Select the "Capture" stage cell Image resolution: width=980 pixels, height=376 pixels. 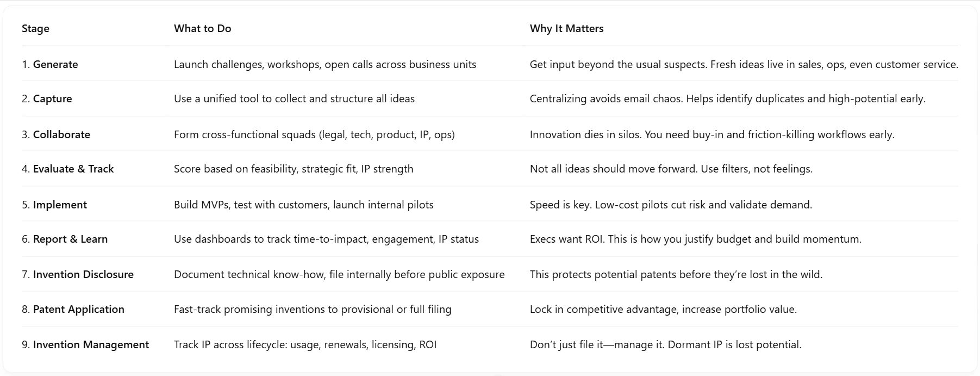coord(52,99)
